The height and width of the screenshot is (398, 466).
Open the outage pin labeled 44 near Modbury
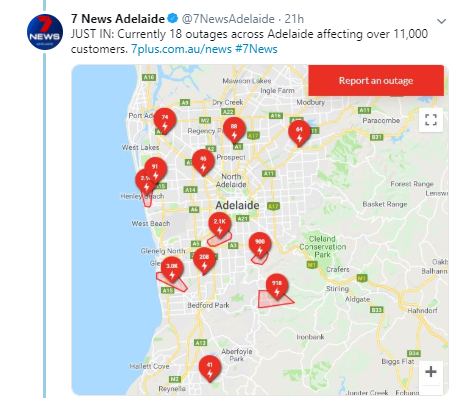click(299, 133)
